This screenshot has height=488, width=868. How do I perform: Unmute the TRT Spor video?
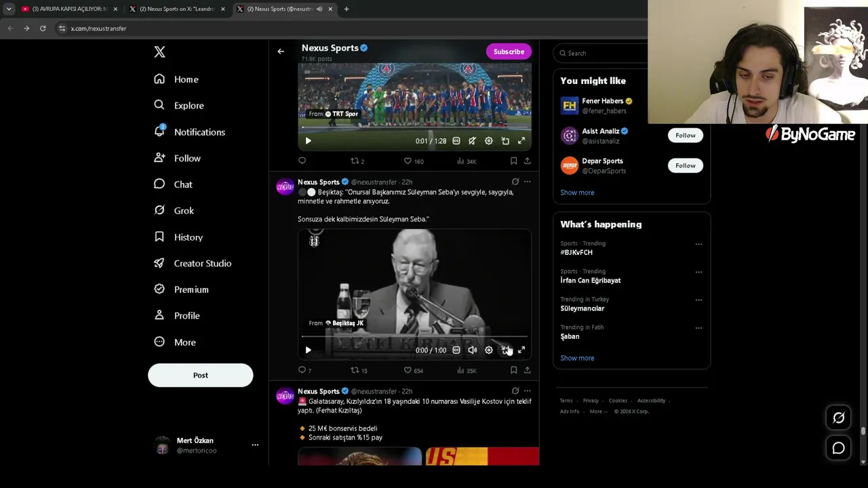[473, 141]
